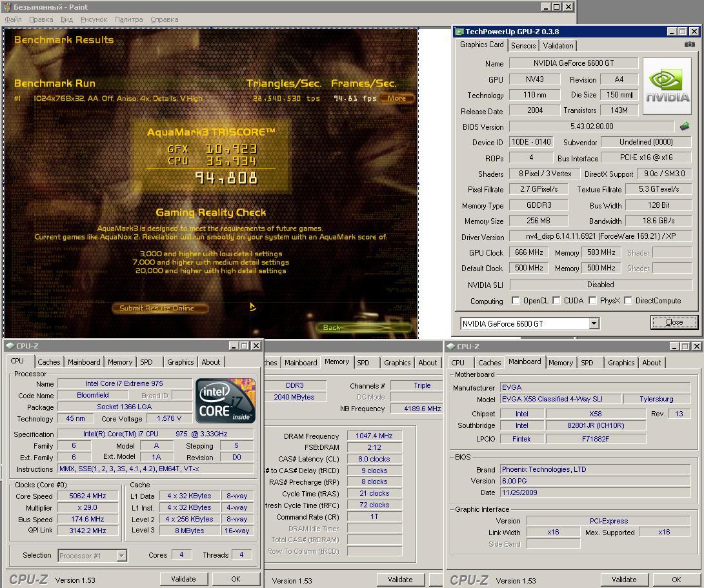Switch to the Validation tab in GPU-Z
The height and width of the screenshot is (588, 704).
point(558,45)
